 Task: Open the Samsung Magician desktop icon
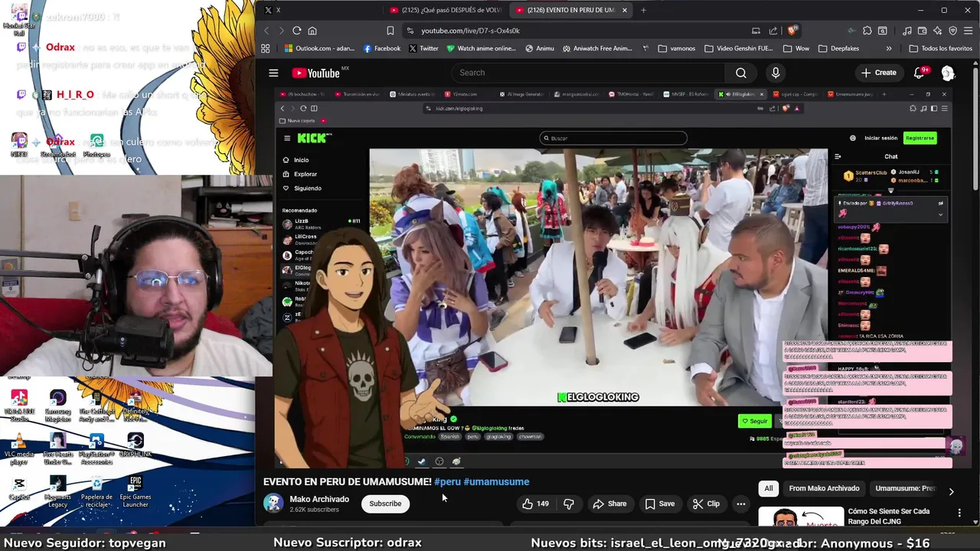57,406
